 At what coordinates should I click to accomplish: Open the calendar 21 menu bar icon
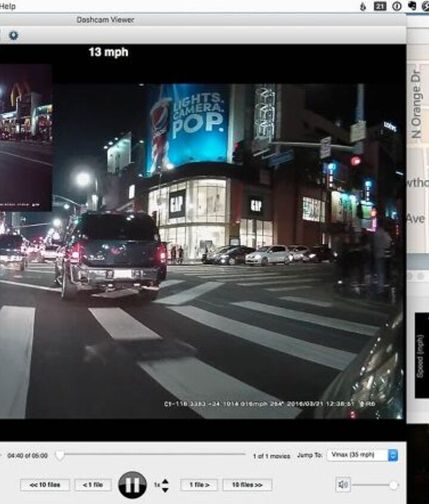tap(380, 6)
